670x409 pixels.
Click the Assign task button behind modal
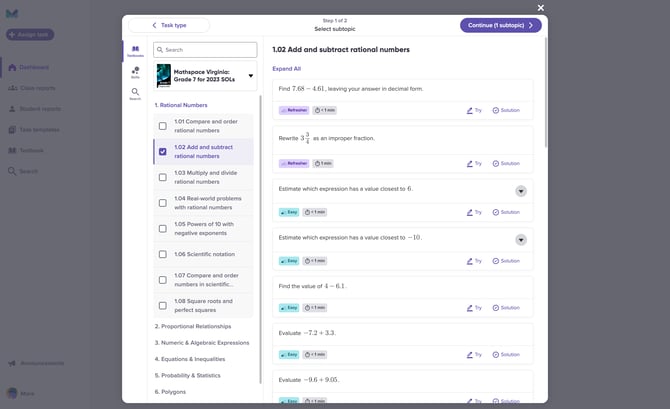(x=30, y=35)
